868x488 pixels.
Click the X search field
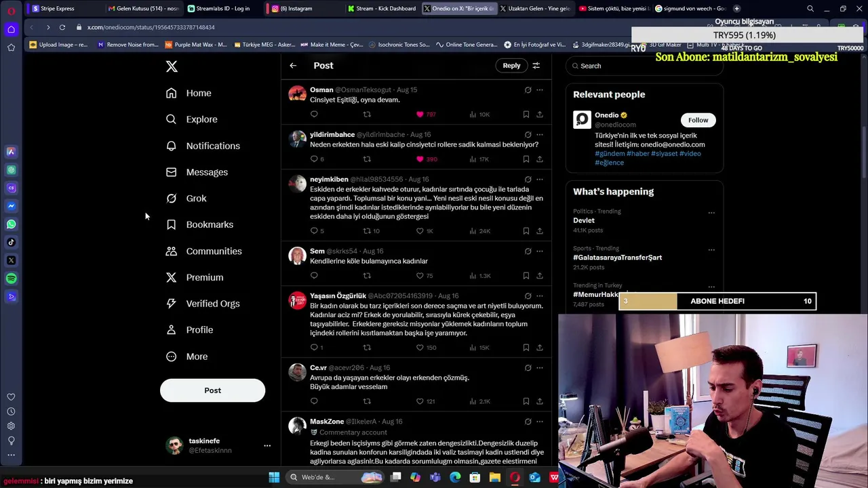644,66
